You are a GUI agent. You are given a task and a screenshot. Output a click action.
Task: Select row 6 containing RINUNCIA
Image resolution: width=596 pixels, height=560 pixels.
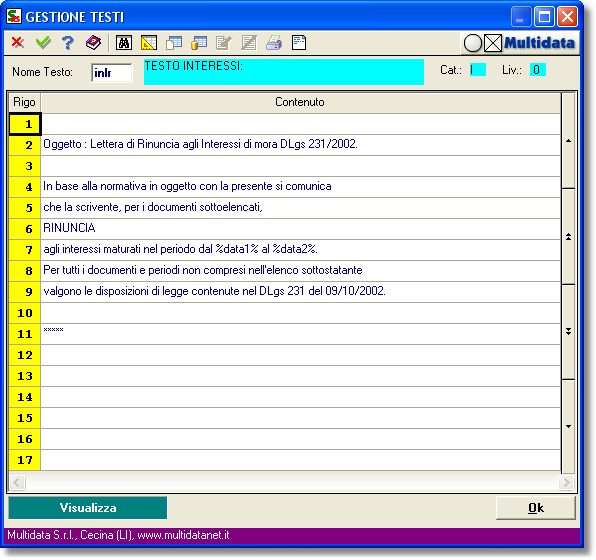pos(284,228)
